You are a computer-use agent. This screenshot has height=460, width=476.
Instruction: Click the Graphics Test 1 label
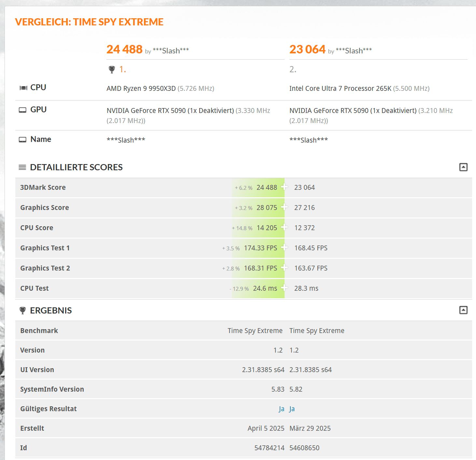tap(45, 248)
